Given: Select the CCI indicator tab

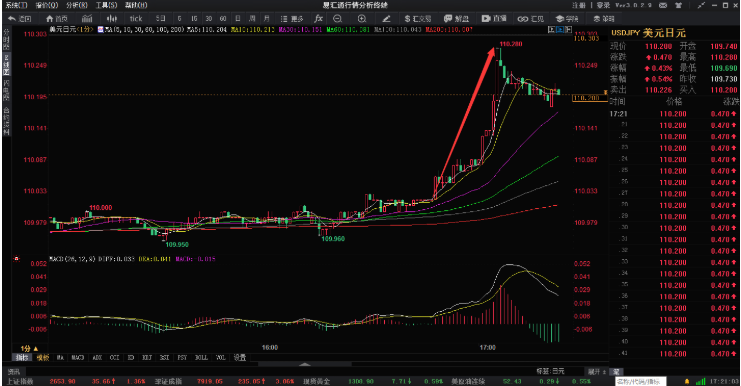Looking at the screenshot, I should pos(114,358).
